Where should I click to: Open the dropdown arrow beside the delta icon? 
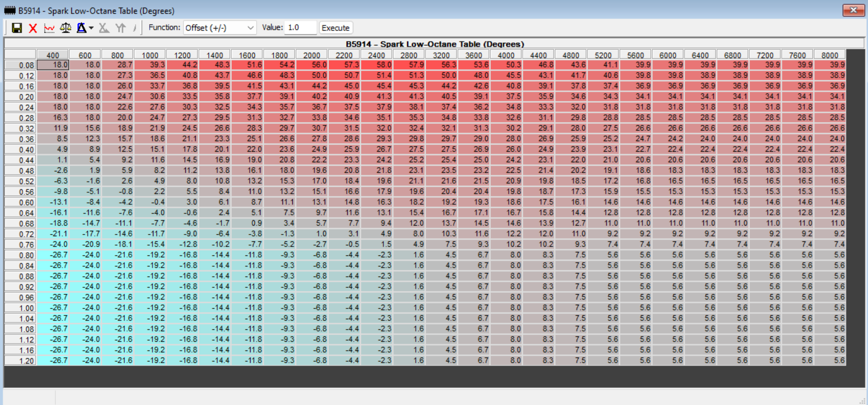tap(91, 28)
